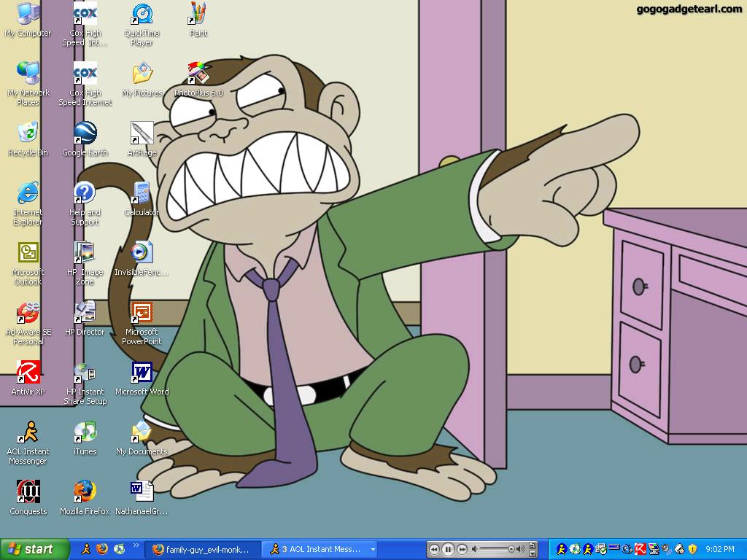Open AOL Instant Messenger desktop icon
Screen dimensions: 747x560
coord(28,443)
